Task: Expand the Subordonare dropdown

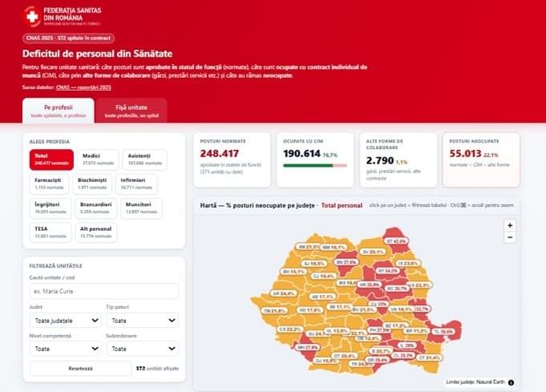Action: [x=143, y=349]
